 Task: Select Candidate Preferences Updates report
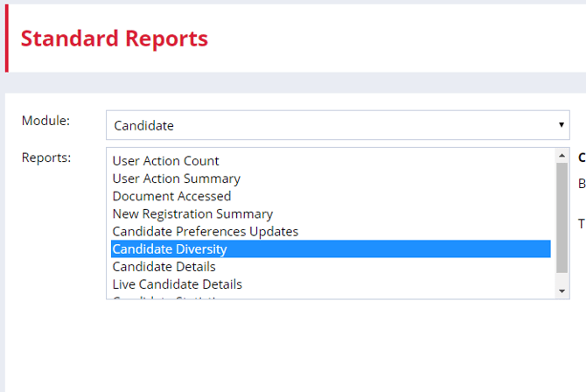click(x=205, y=231)
